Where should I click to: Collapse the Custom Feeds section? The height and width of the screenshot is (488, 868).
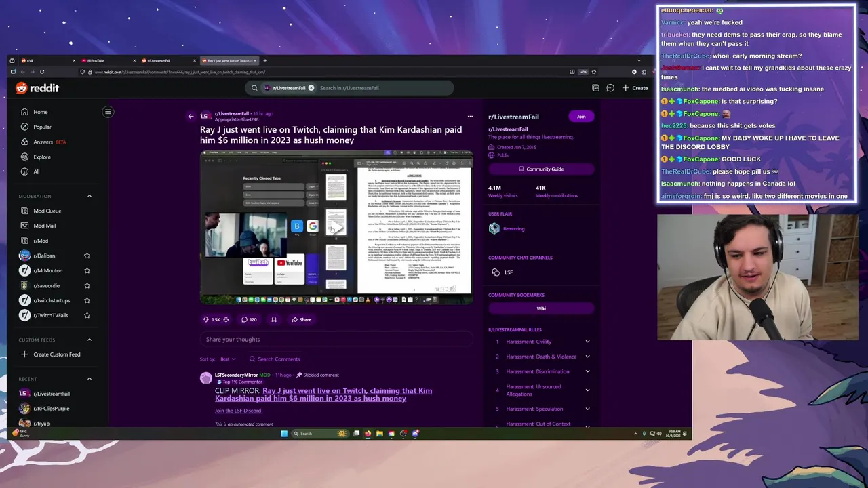pos(89,340)
